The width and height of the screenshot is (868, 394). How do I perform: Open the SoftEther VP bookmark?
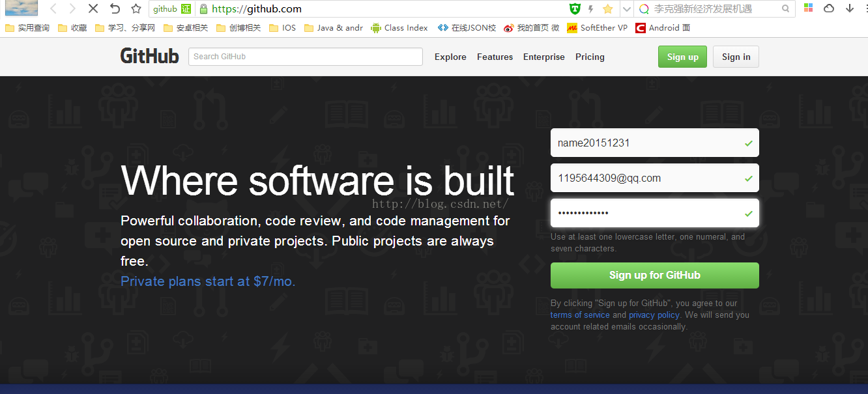pyautogui.click(x=598, y=28)
